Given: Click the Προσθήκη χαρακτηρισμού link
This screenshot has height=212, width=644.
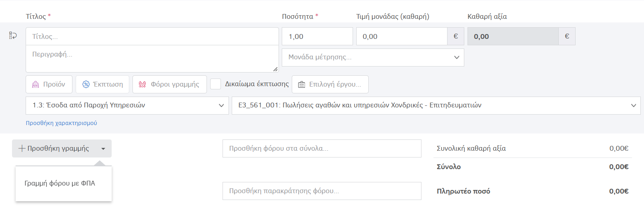Looking at the screenshot, I should (x=62, y=123).
